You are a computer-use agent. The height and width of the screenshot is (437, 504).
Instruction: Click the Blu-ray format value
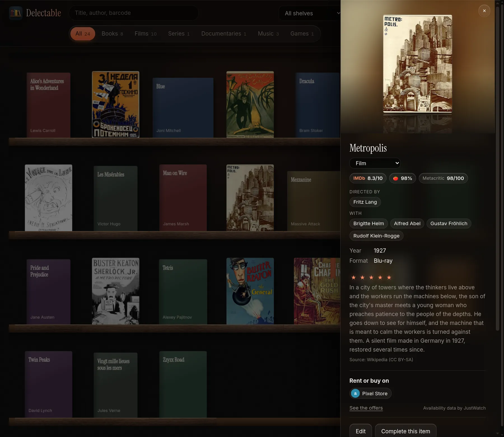(x=383, y=261)
